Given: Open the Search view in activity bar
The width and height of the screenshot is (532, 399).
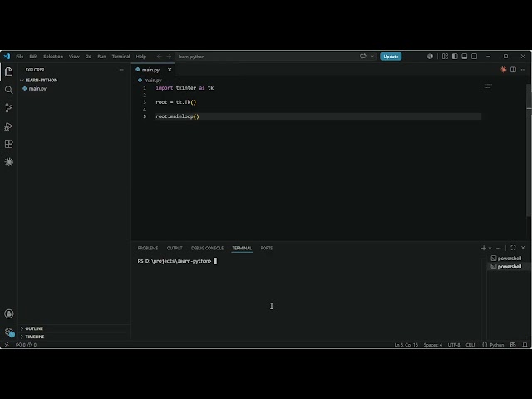Looking at the screenshot, I should [x=9, y=90].
